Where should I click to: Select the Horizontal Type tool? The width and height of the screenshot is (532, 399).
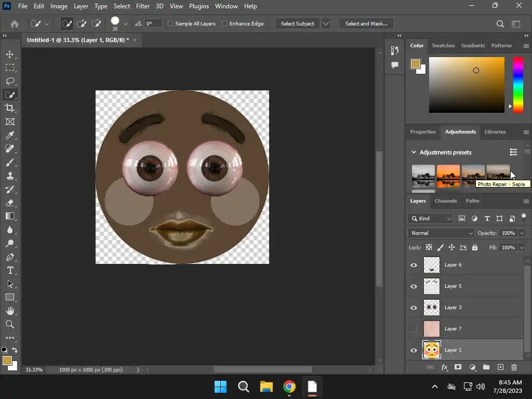point(10,270)
